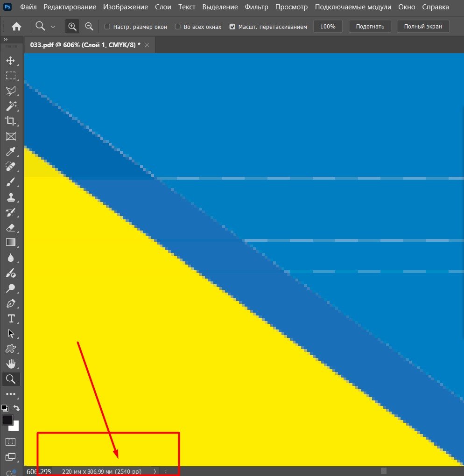The image size is (464, 476).
Task: Select the Hand tool
Action: tap(11, 364)
